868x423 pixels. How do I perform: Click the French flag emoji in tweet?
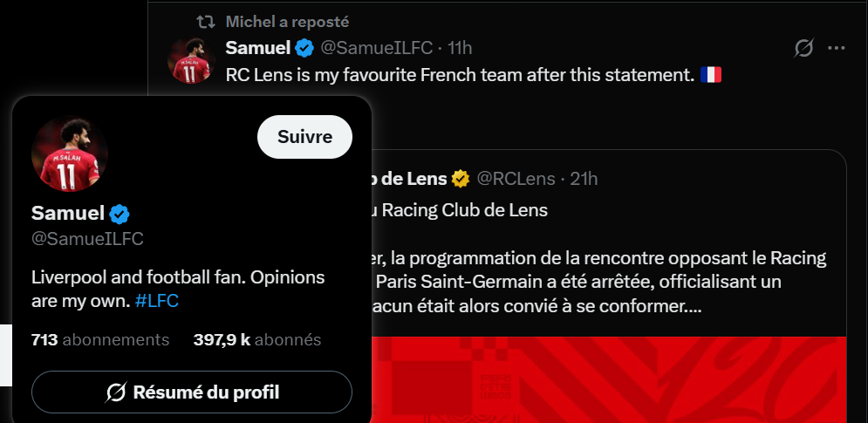point(711,75)
